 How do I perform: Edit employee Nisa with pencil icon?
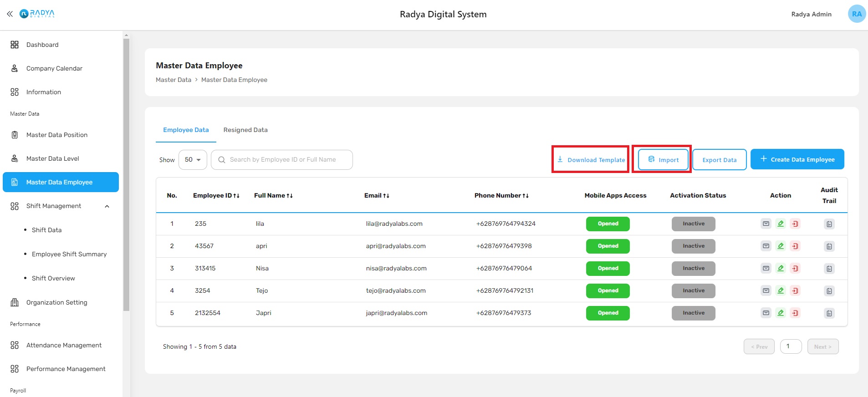pyautogui.click(x=781, y=268)
